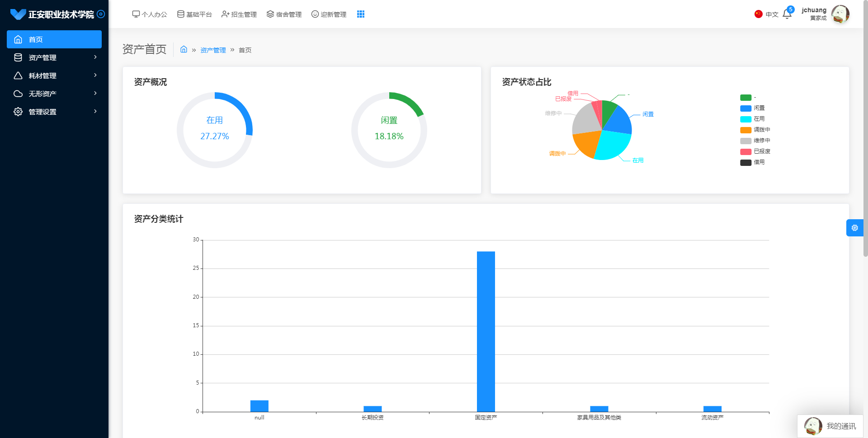Screen dimensions: 868x438
Task: Toggle the 维修中 legend item
Action: tap(755, 141)
